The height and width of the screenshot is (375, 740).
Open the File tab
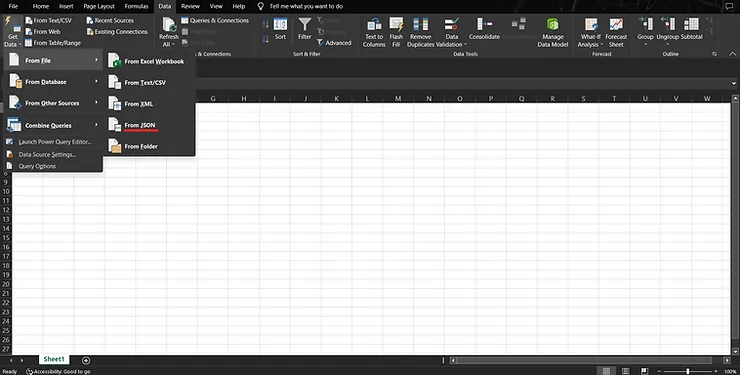click(x=13, y=6)
